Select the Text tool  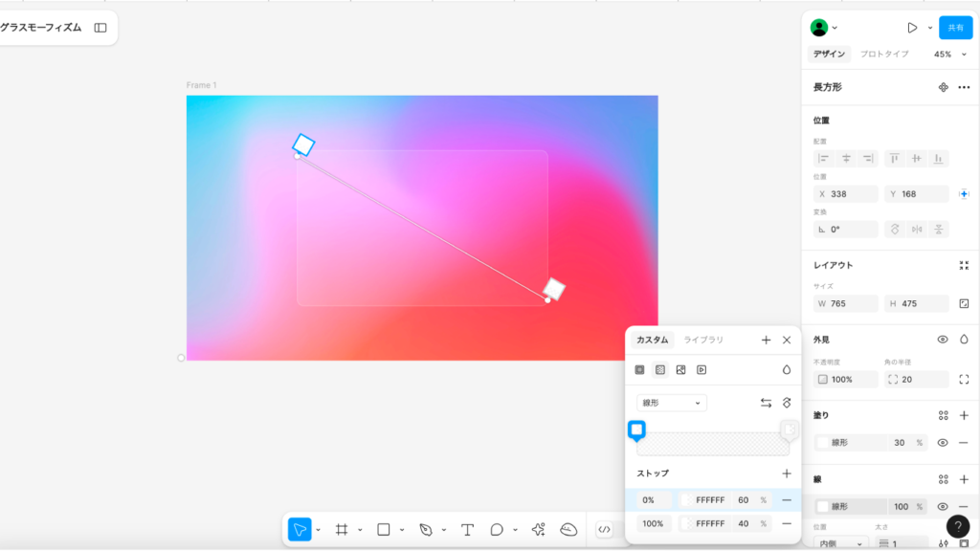(x=467, y=530)
